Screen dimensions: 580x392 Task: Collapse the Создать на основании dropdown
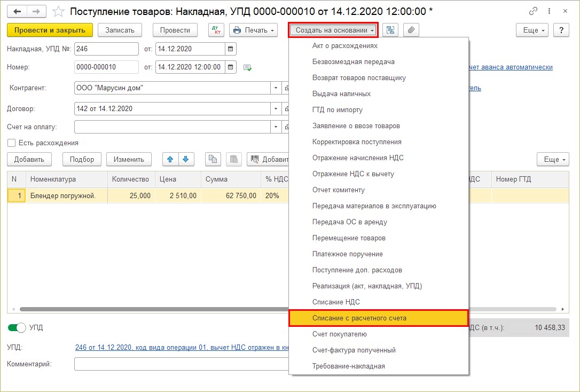click(333, 30)
